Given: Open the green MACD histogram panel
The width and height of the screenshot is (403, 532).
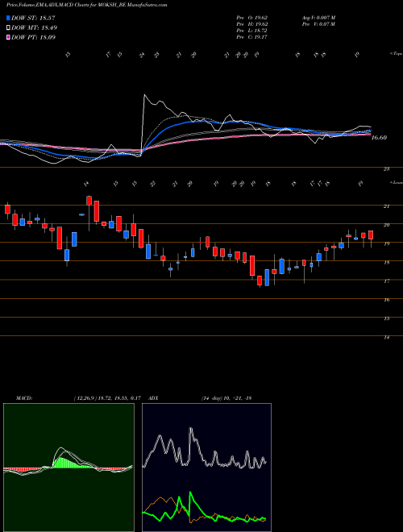Looking at the screenshot, I should [x=69, y=468].
